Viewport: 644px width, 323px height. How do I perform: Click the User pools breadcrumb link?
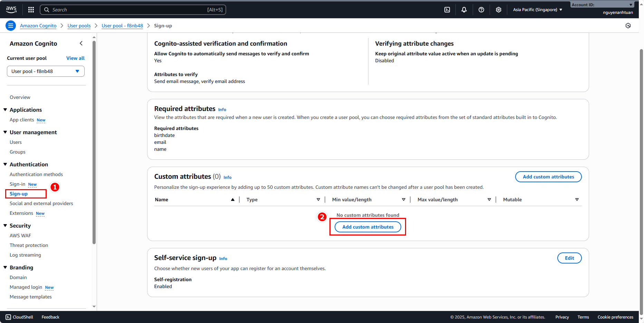79,26
